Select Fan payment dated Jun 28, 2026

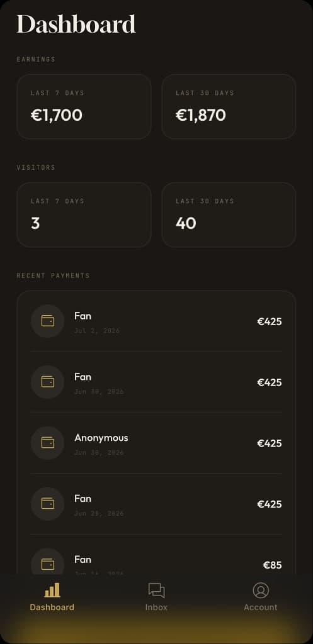[156, 504]
